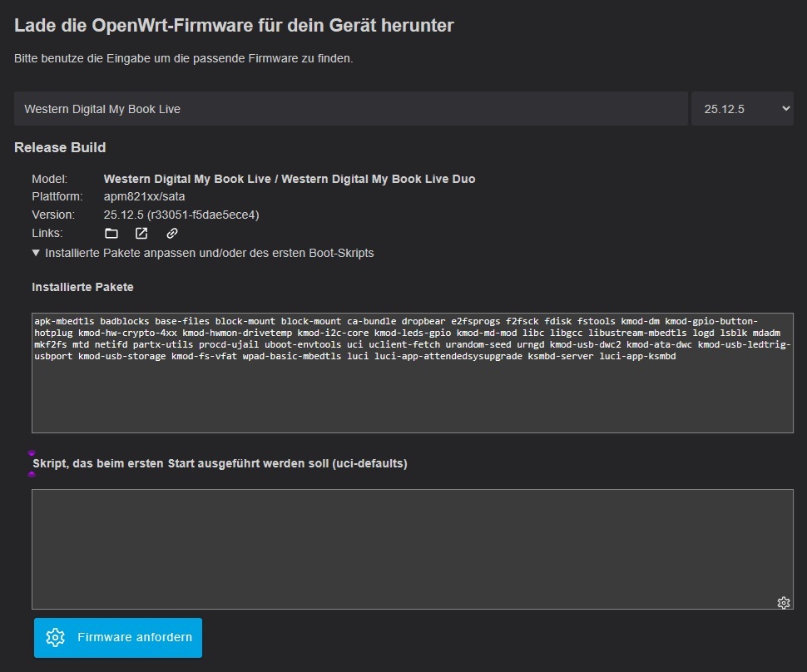Click the Lade die OpenWrt-Firmware heading

pos(234,26)
